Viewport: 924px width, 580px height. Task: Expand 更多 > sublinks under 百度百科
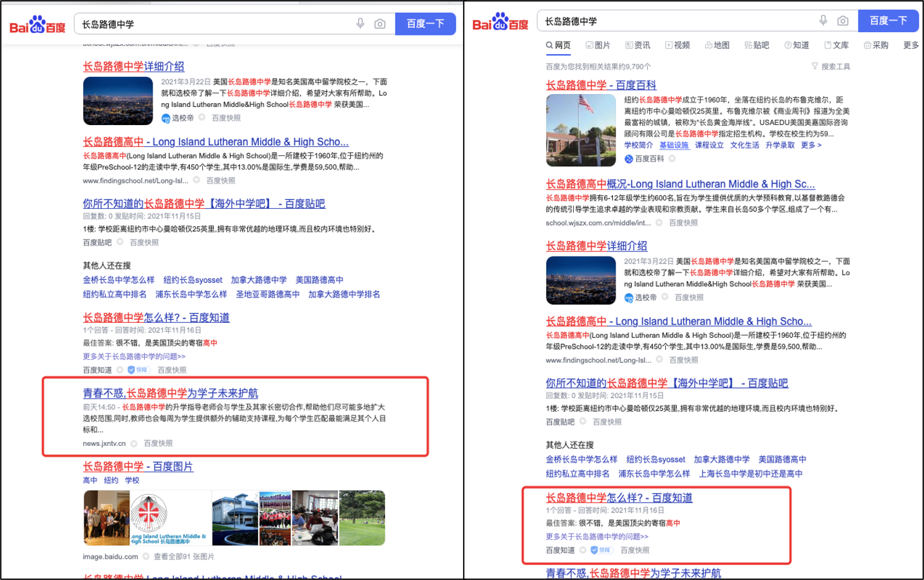pyautogui.click(x=811, y=146)
